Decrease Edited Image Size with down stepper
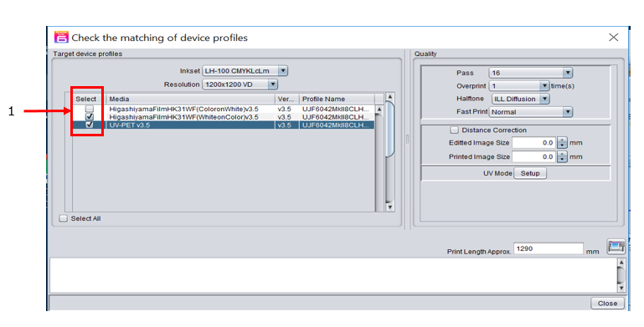The height and width of the screenshot is (327, 644). pos(562,146)
